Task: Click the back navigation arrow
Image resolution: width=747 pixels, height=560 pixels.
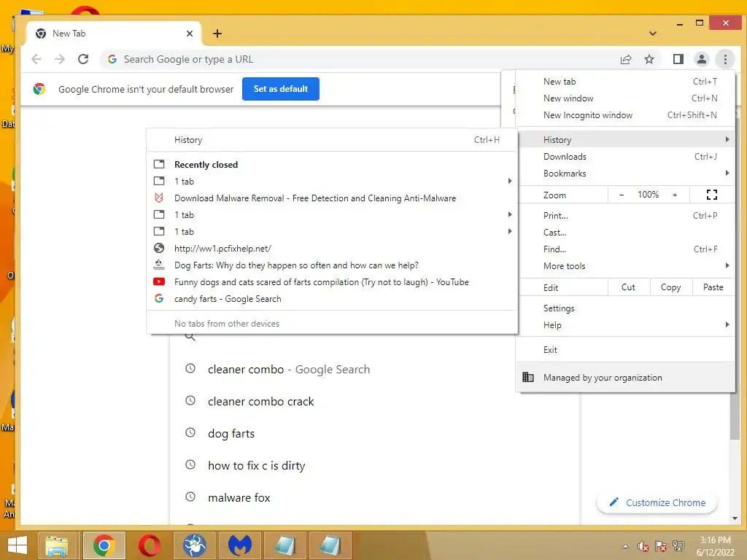Action: click(36, 59)
